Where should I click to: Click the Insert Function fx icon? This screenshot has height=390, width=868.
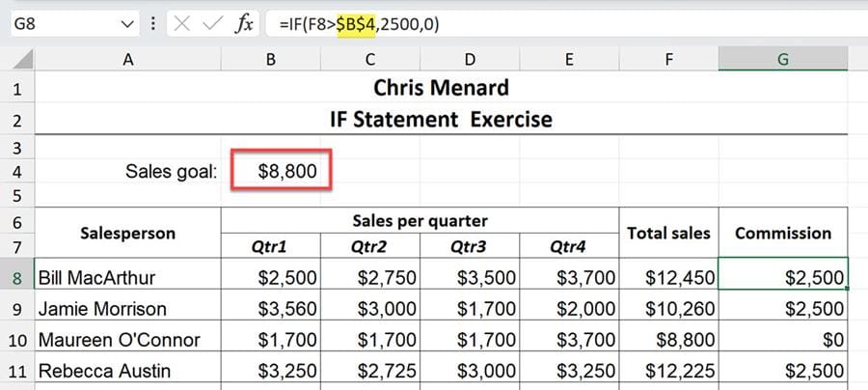tap(245, 24)
